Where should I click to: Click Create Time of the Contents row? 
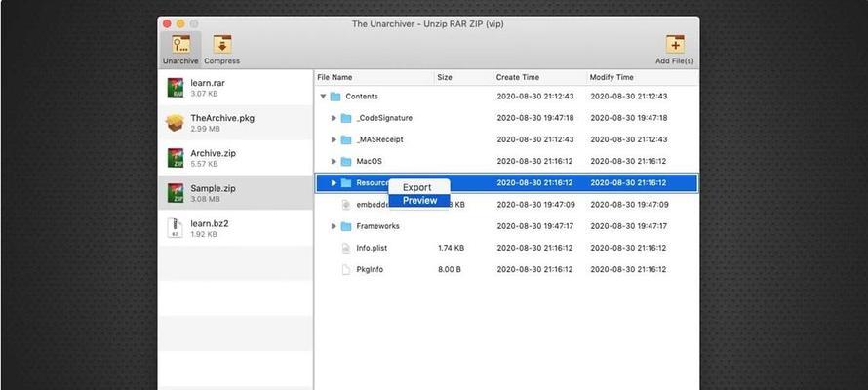[535, 97]
